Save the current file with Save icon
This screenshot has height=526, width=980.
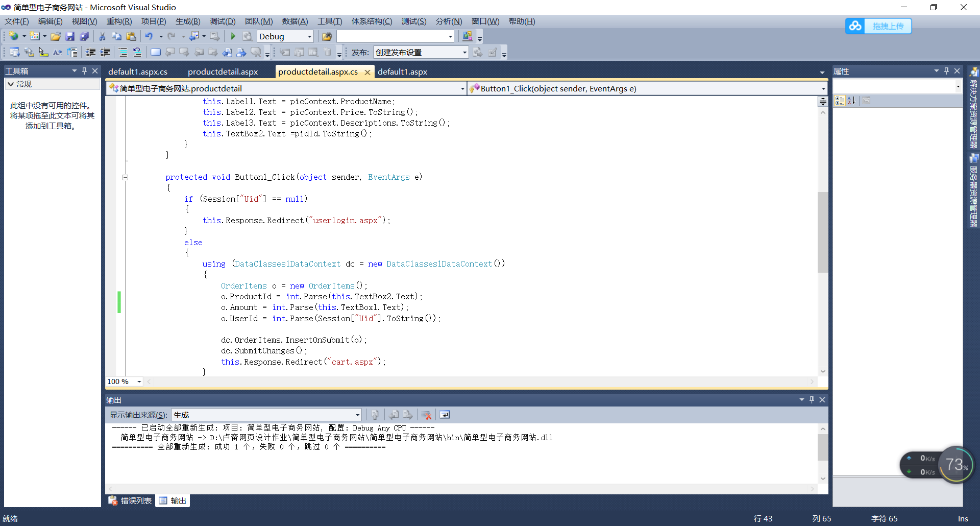(70, 36)
